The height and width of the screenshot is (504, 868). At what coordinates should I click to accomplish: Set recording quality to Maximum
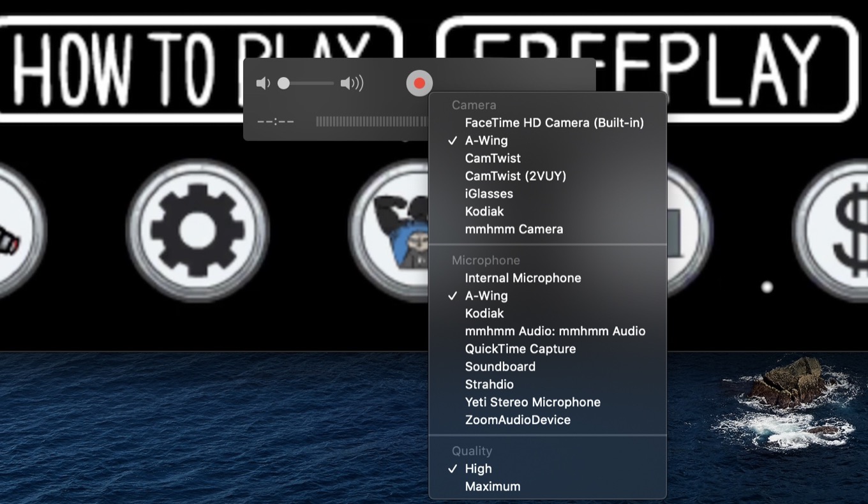(493, 486)
